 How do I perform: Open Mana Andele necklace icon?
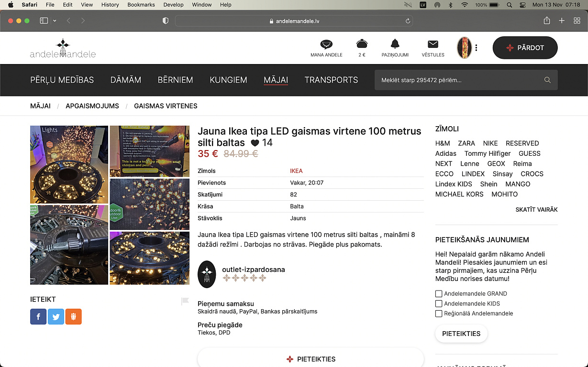[326, 44]
